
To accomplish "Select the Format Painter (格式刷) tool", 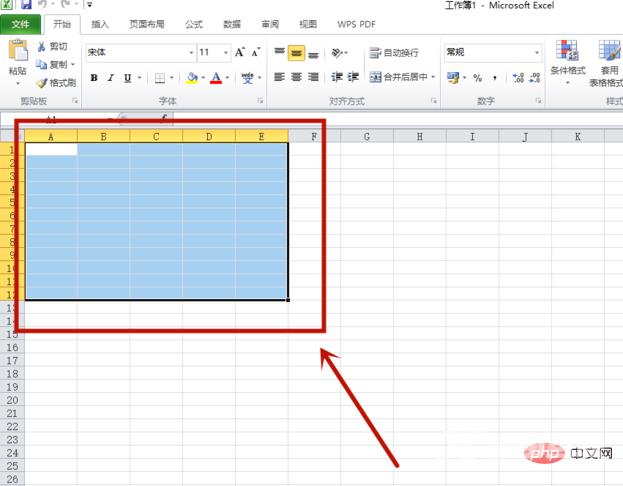I will click(41, 83).
